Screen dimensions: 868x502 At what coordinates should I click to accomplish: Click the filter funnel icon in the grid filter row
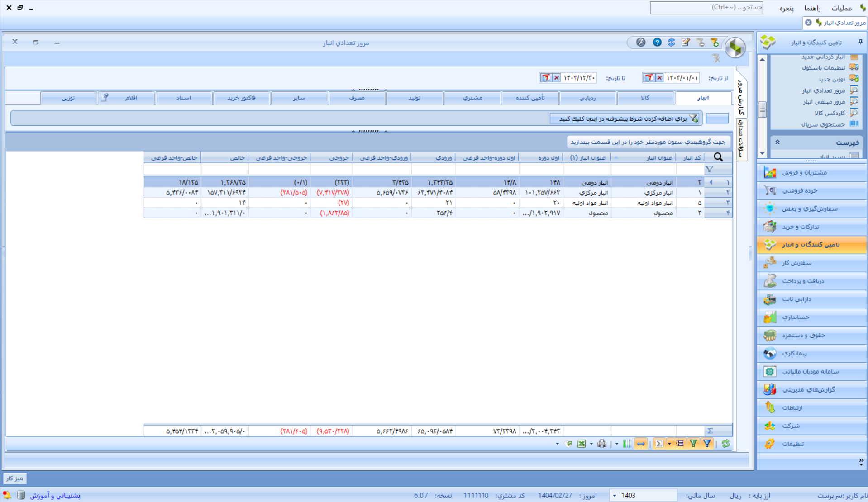pos(709,169)
